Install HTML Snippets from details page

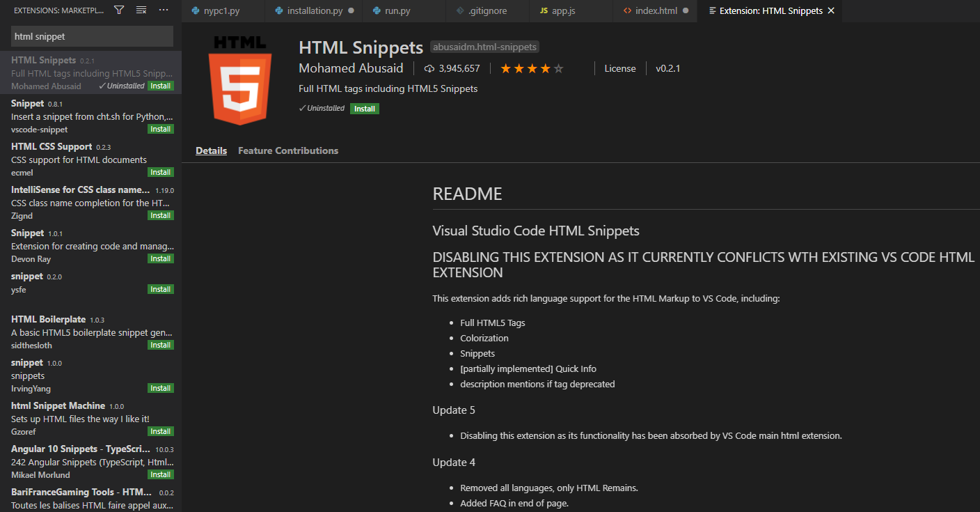365,109
